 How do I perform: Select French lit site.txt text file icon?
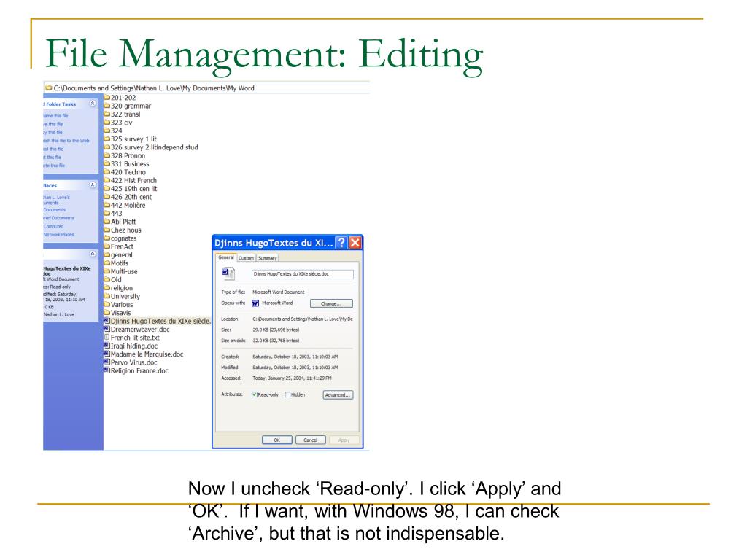pyautogui.click(x=107, y=338)
